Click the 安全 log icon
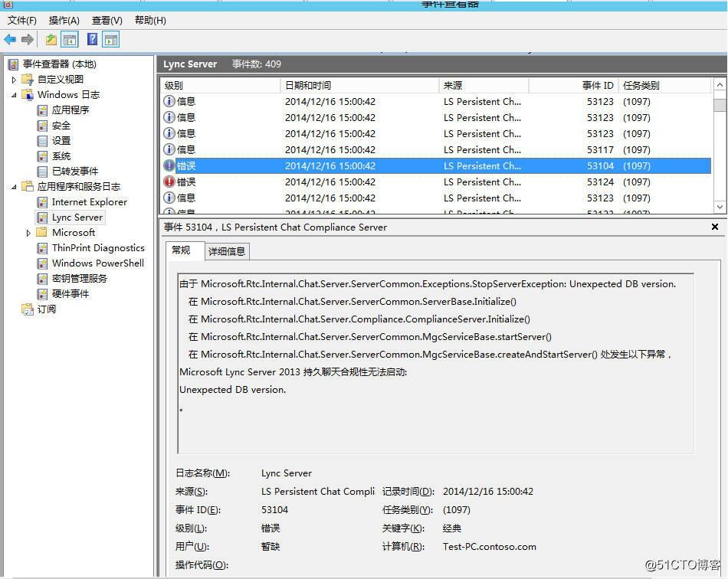The width and height of the screenshot is (728, 579). (x=42, y=126)
